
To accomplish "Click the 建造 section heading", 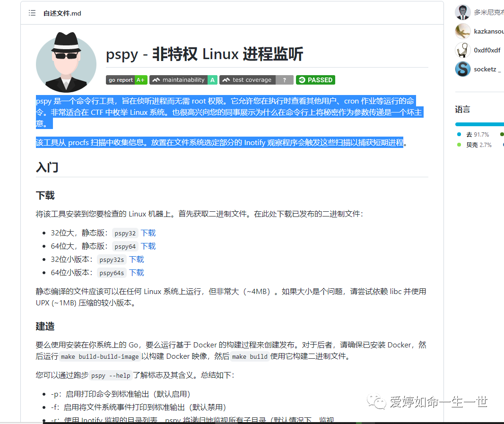I will click(x=45, y=326).
